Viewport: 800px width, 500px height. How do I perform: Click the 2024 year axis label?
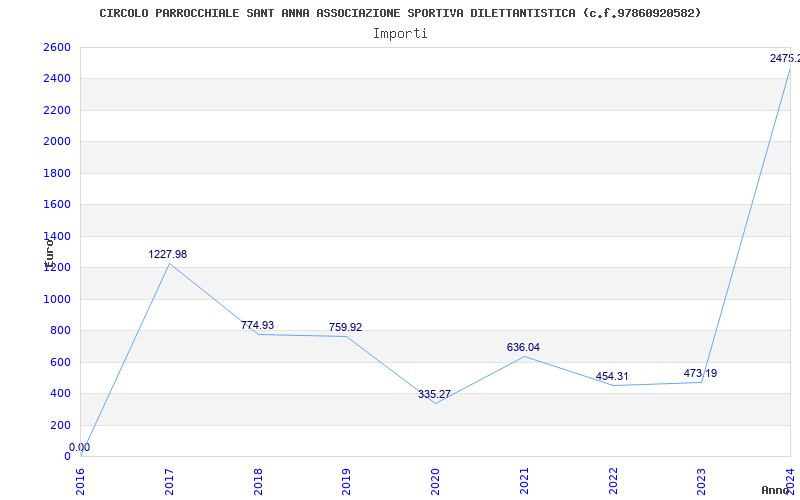tap(789, 480)
